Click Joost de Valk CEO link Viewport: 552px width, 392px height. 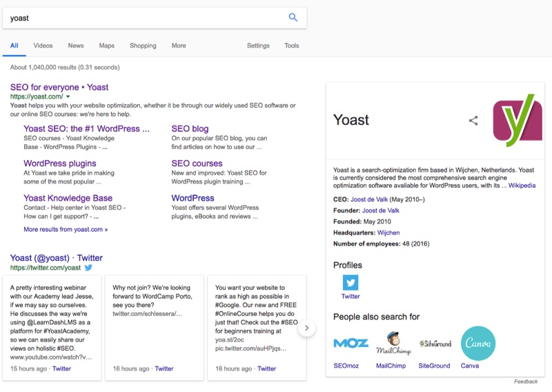(x=369, y=199)
